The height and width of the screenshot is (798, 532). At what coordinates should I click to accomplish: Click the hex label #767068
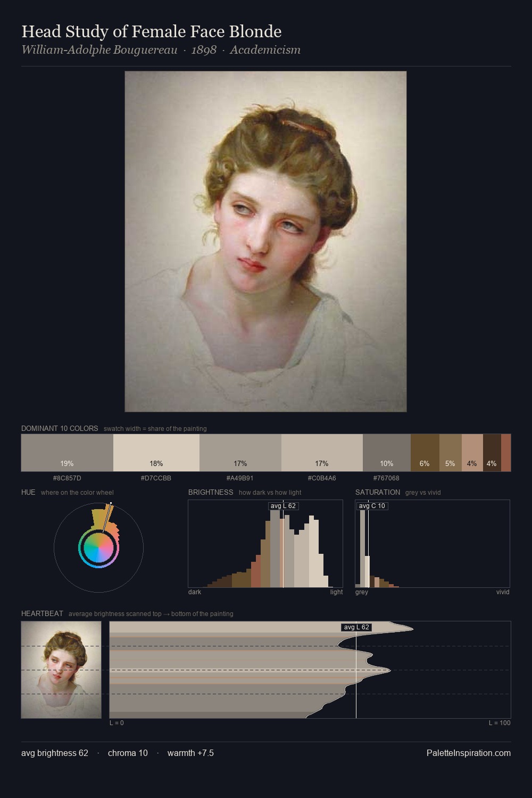387,478
